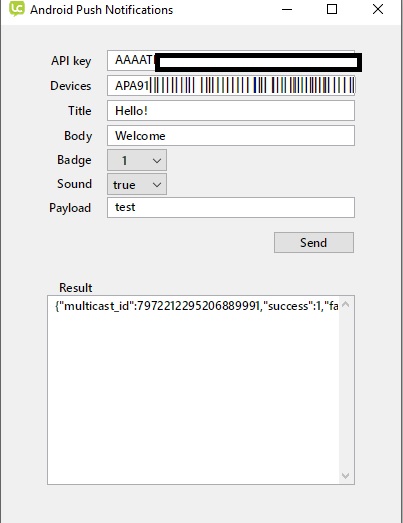Viewport: 403px width, 523px height.
Task: Click the Payload label text
Action: click(70, 208)
